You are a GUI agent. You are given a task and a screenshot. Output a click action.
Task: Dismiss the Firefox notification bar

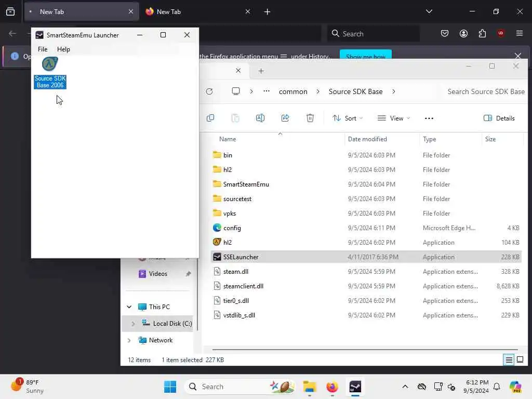coord(517,56)
